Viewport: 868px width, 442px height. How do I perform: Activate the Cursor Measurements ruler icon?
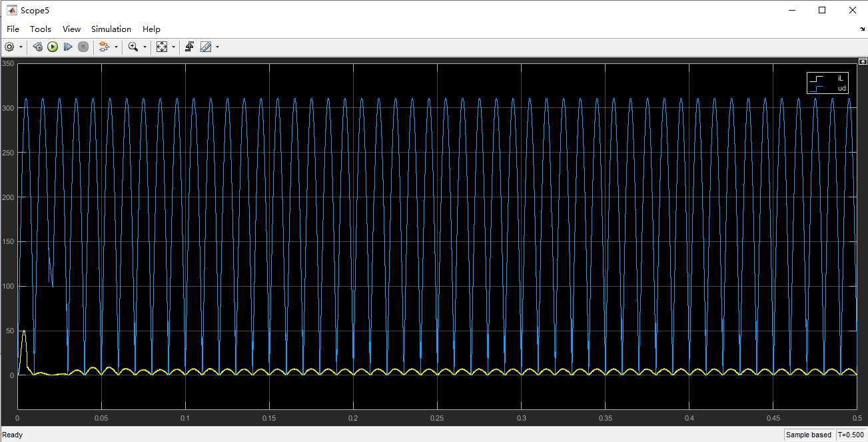point(206,47)
